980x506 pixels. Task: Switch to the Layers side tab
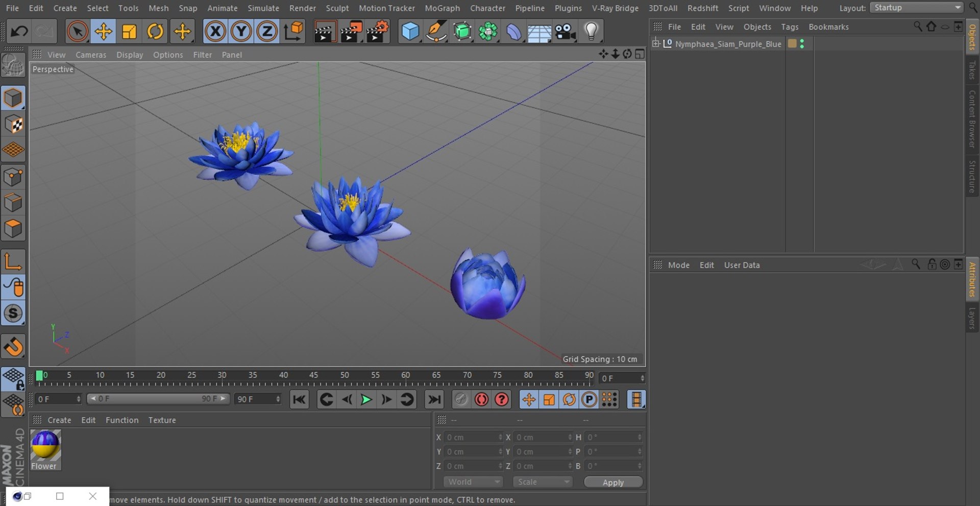click(972, 318)
